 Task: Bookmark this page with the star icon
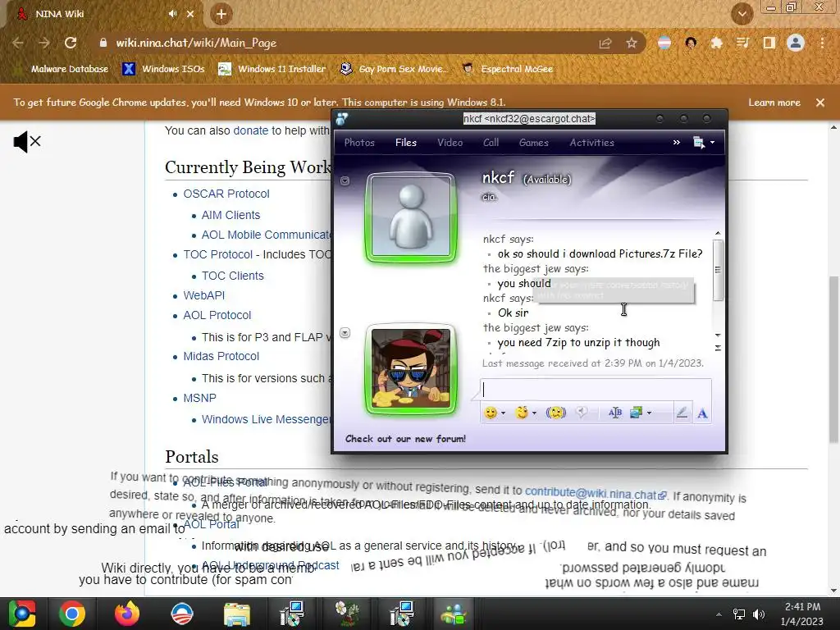(x=632, y=43)
